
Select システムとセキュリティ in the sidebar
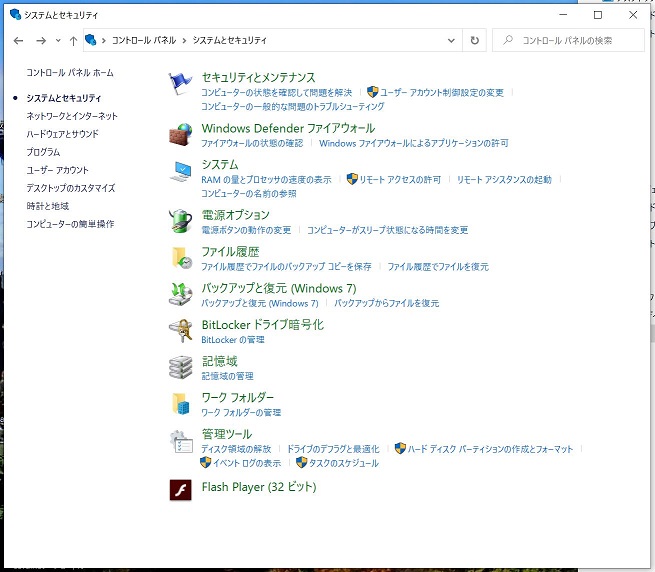click(63, 98)
